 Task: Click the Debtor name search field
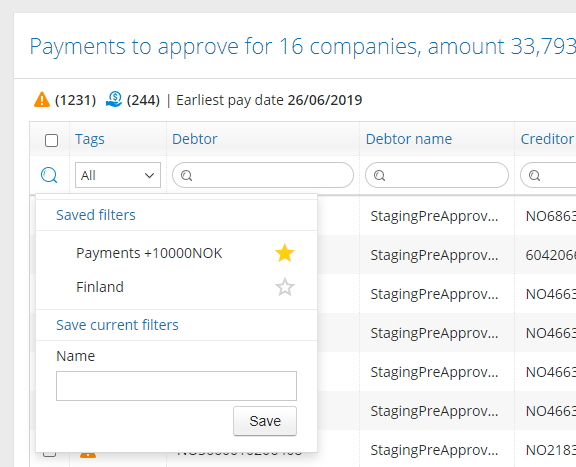point(437,175)
